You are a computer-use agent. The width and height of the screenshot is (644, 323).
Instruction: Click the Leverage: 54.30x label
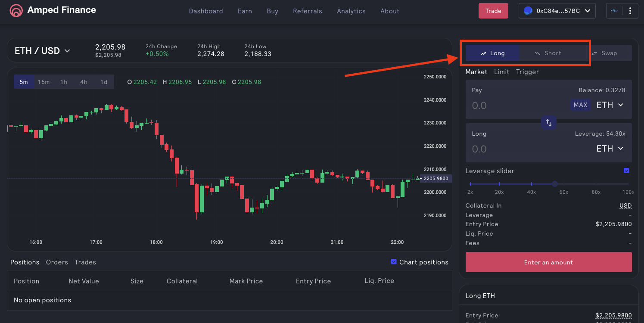tap(600, 134)
